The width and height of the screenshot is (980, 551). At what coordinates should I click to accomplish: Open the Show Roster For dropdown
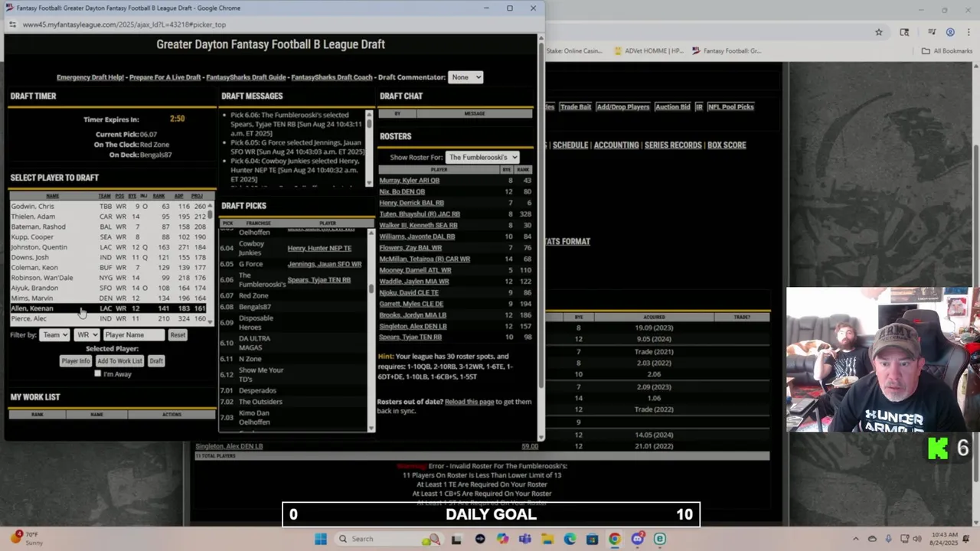pos(482,158)
